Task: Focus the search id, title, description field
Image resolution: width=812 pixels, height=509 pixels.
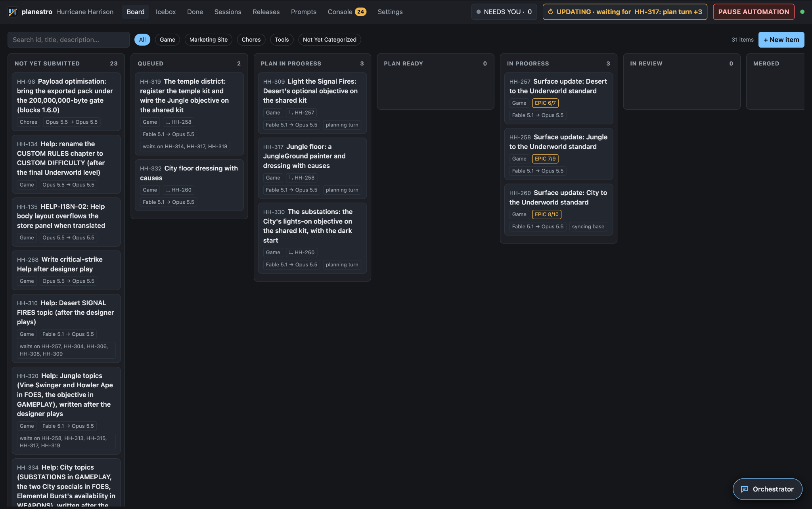Action: click(x=69, y=40)
